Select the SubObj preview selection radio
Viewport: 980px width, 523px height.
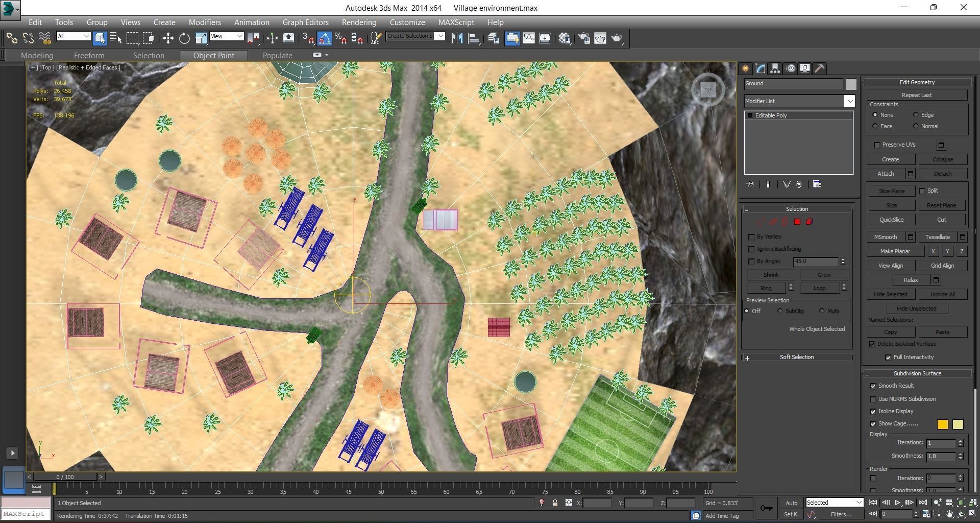(x=780, y=311)
